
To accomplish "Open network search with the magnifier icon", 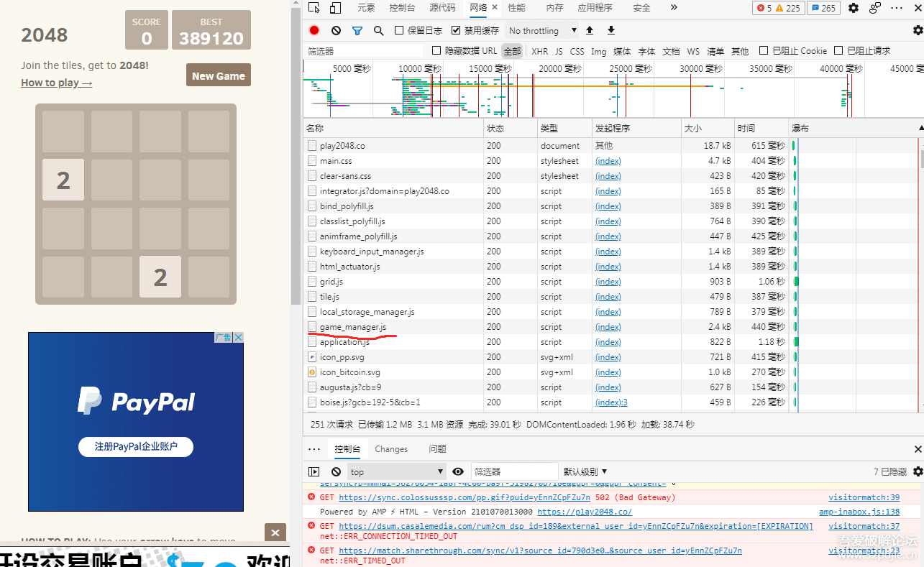I will [379, 30].
